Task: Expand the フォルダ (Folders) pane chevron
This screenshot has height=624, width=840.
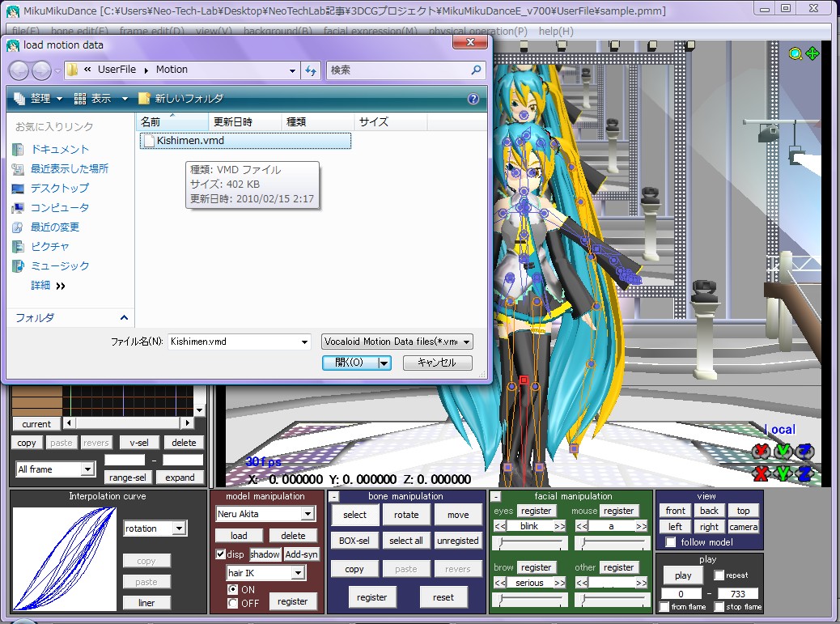Action: coord(125,317)
